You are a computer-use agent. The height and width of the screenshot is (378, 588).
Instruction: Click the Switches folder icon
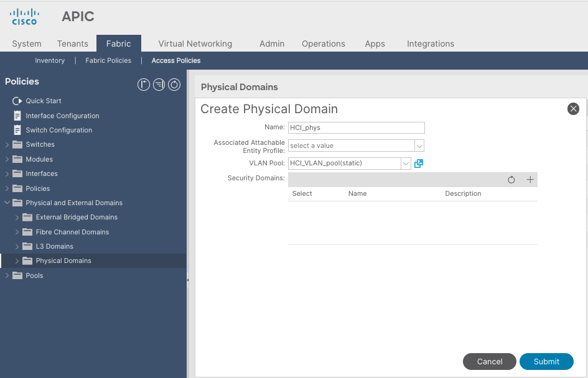(17, 145)
